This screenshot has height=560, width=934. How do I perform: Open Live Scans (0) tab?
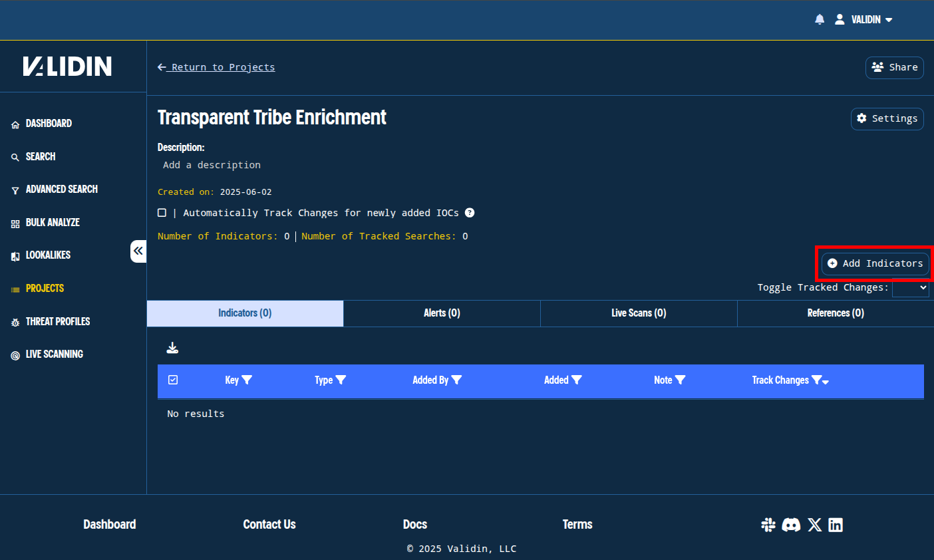click(639, 313)
